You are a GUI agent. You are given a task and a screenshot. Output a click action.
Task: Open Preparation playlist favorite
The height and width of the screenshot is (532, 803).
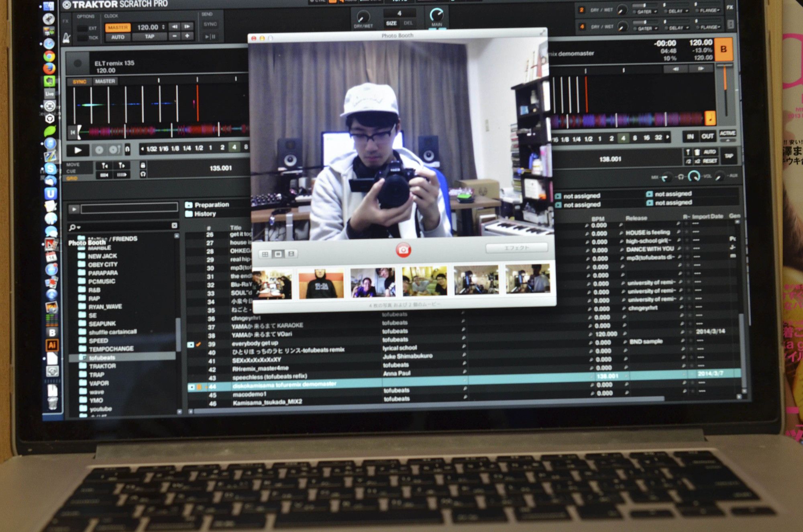[x=207, y=205]
